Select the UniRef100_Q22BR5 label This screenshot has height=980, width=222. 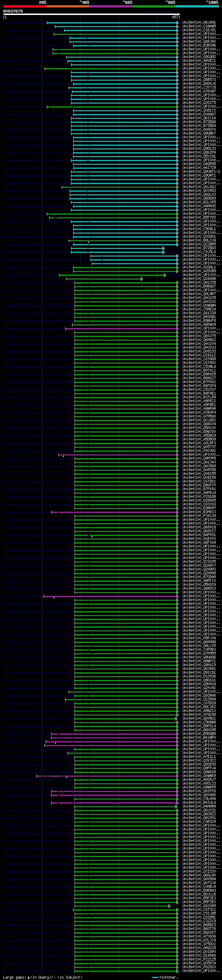tap(199, 244)
